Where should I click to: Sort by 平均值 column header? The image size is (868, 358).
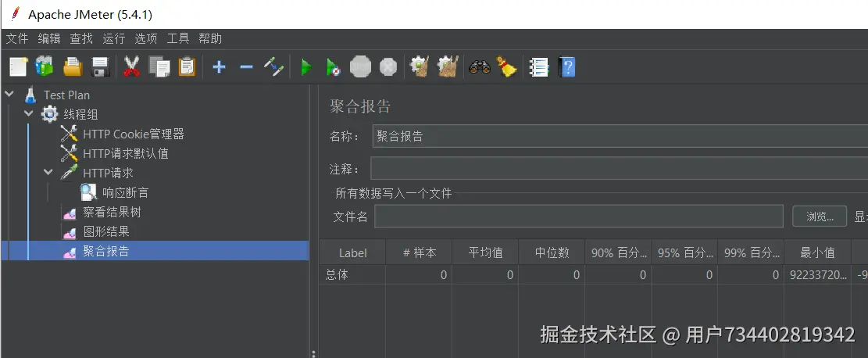[485, 252]
